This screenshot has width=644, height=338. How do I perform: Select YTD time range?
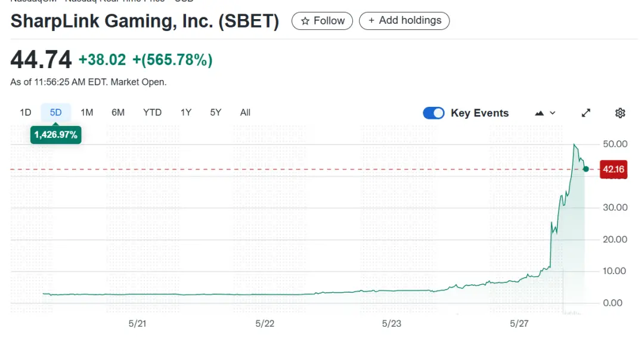[152, 112]
